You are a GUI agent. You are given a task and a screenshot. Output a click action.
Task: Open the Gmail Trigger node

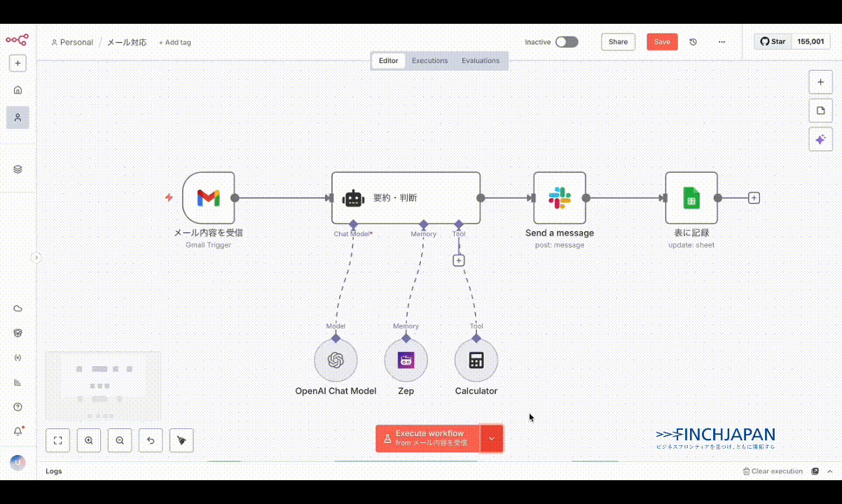coord(208,198)
